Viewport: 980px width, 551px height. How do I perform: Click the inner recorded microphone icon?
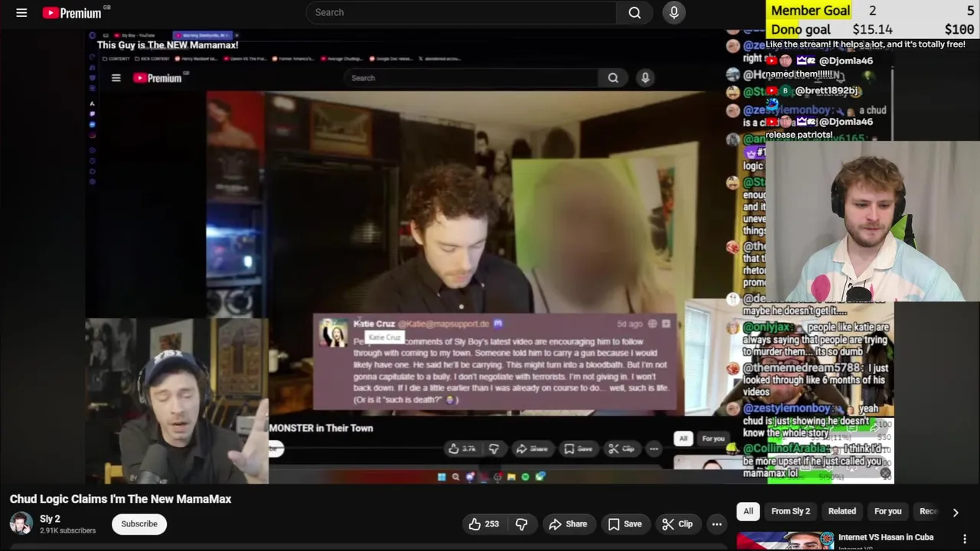pyautogui.click(x=645, y=78)
